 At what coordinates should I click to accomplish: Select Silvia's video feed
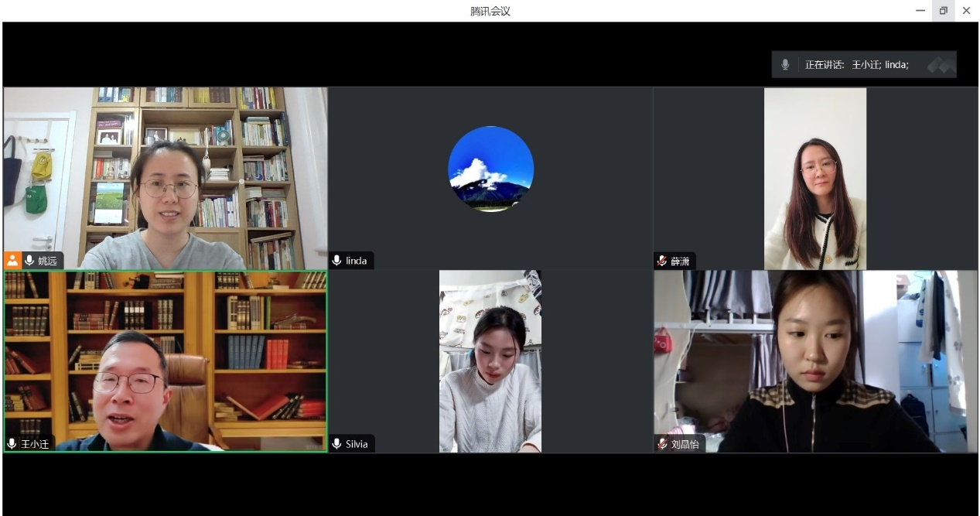pyautogui.click(x=490, y=361)
